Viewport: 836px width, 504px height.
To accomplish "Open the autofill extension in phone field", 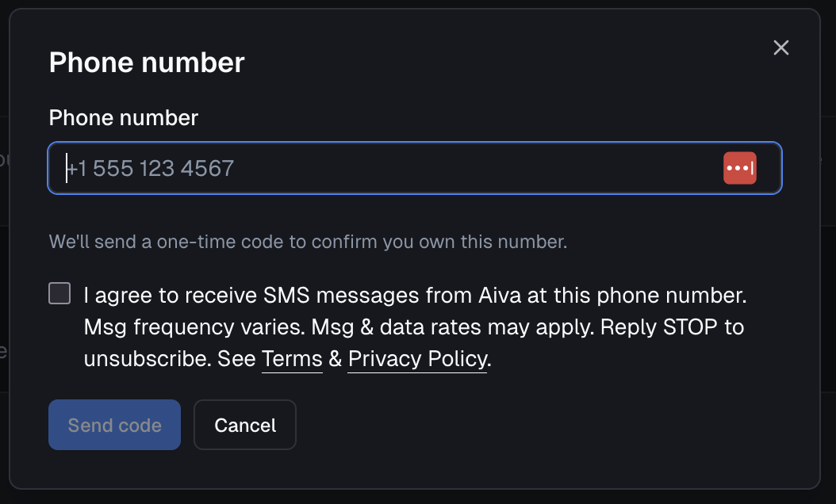I will click(739, 168).
